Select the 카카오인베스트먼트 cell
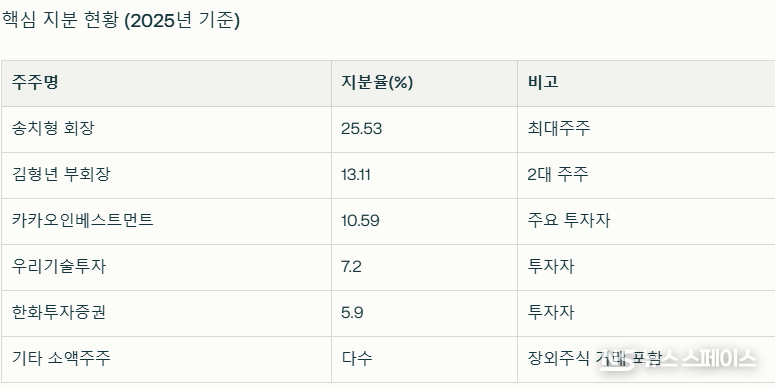The image size is (775, 388). tap(166, 221)
